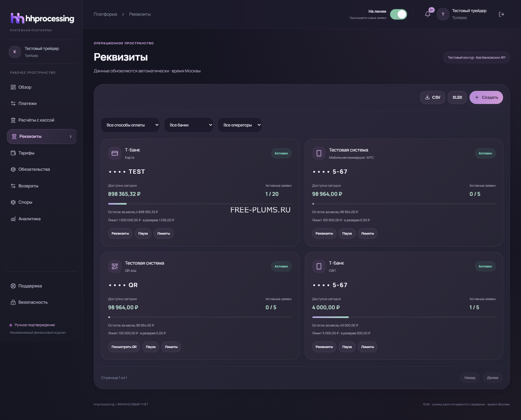Toggle the На линии switch off
Image resolution: width=521 pixels, height=420 pixels.
(399, 14)
